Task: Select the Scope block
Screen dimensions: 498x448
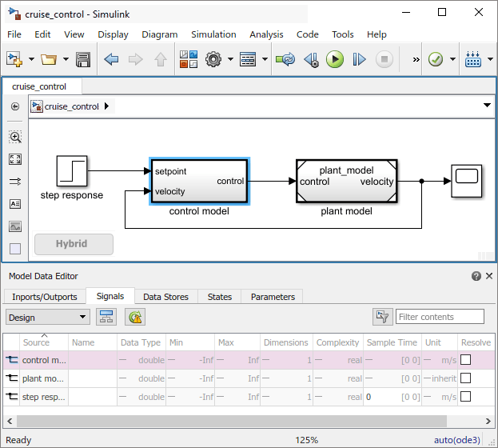Action: tap(467, 181)
